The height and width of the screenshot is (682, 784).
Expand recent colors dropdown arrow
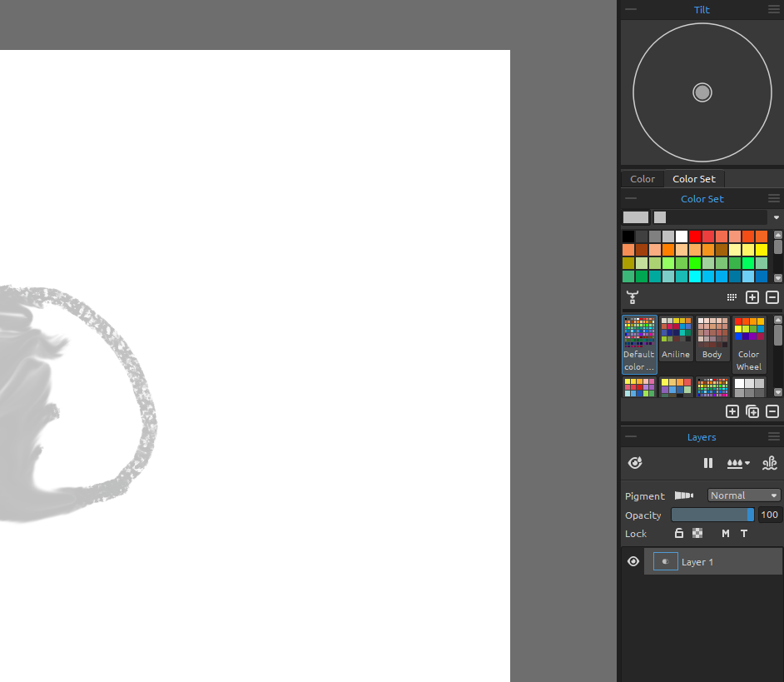(x=776, y=217)
